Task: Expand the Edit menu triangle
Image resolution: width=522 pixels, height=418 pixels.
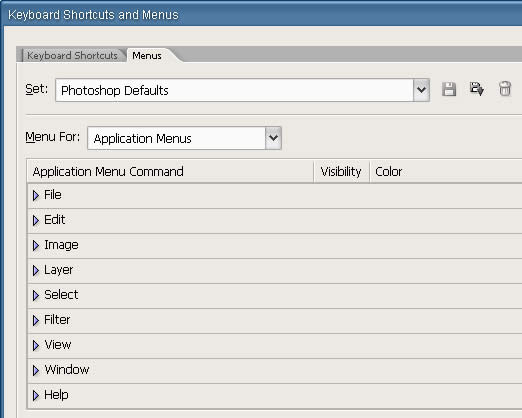Action: coord(36,220)
